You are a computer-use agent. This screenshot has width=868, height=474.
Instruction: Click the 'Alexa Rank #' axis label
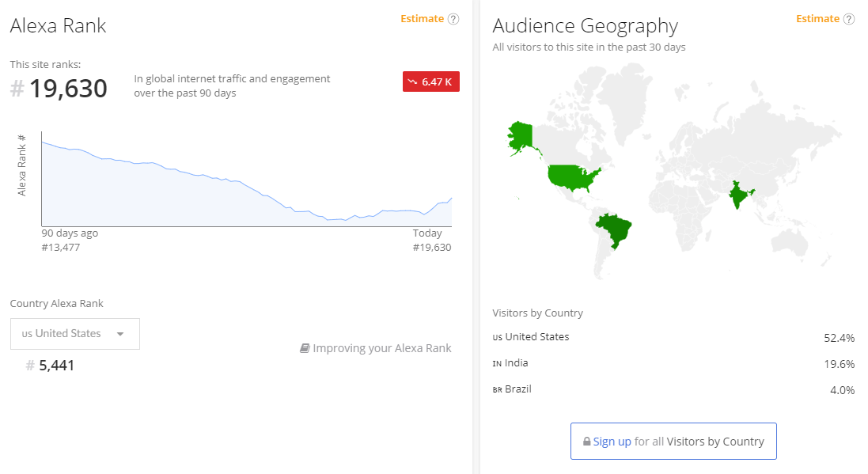(21, 165)
